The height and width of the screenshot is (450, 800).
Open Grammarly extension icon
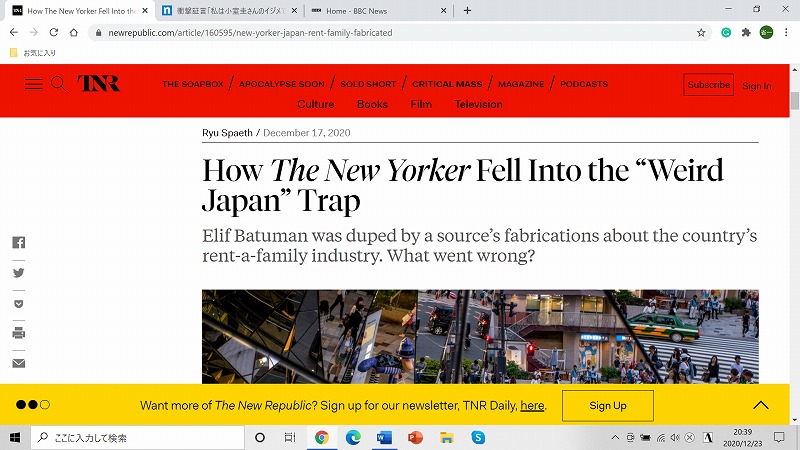726,33
